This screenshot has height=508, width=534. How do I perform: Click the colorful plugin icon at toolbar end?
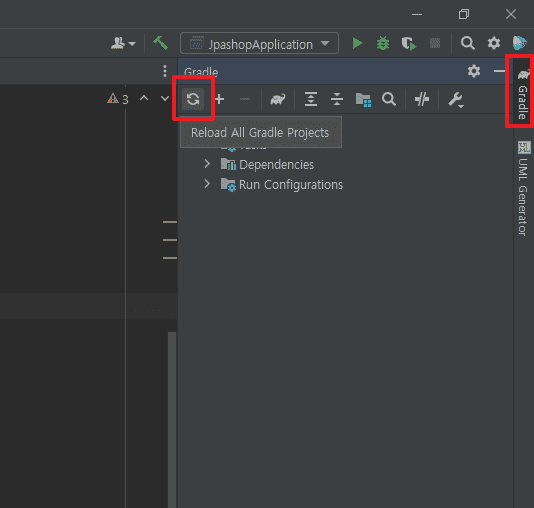click(x=520, y=43)
